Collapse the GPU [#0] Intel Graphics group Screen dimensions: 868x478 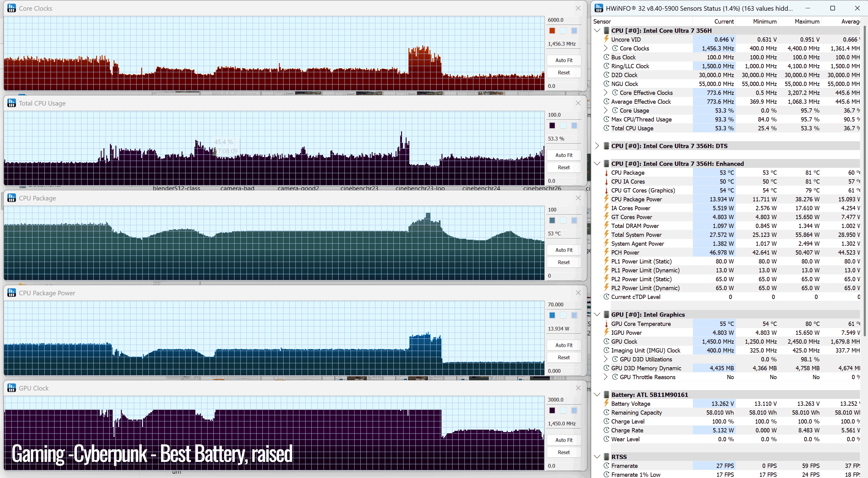(x=597, y=314)
